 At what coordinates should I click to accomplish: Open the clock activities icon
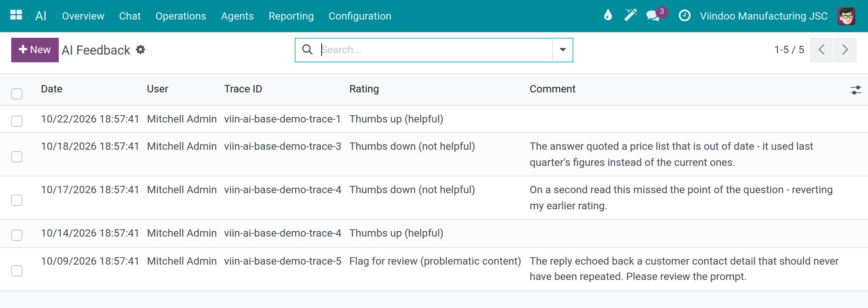(685, 16)
